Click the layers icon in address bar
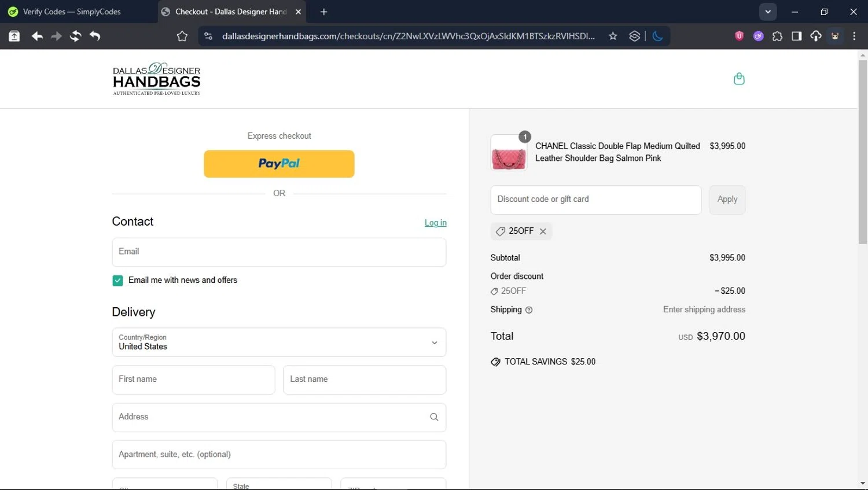The image size is (868, 490). coord(635,36)
